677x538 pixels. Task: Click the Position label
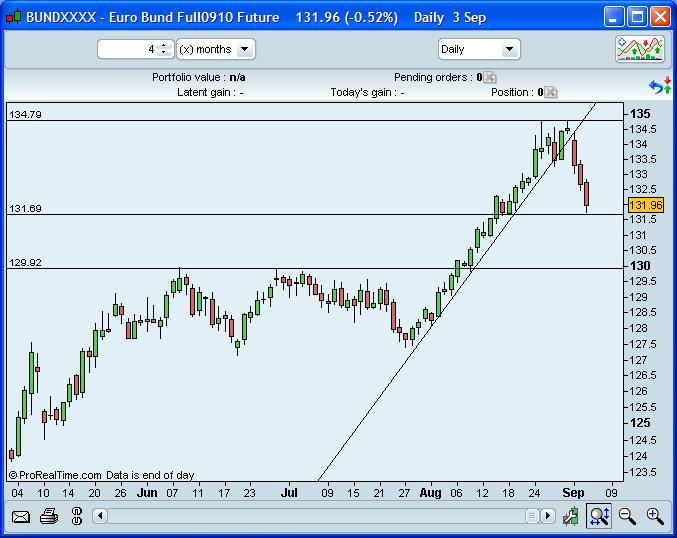pyautogui.click(x=512, y=92)
